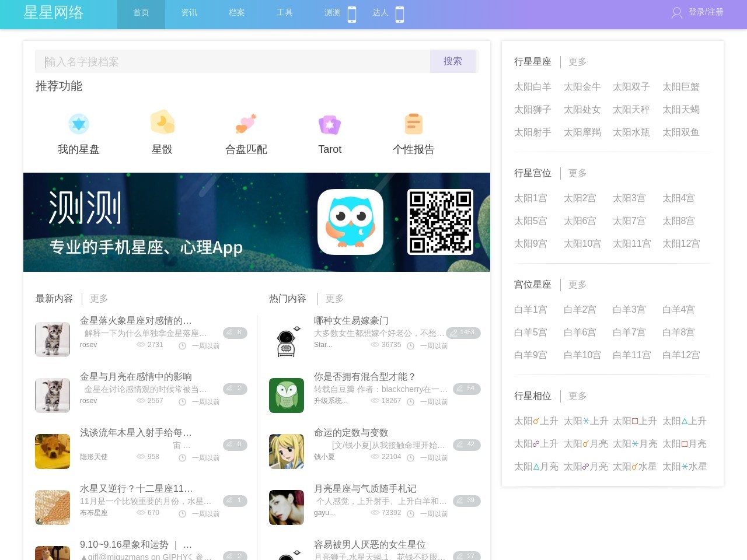This screenshot has height=560, width=747.
Task: Click comment badge showing 54
Action: pyautogui.click(x=467, y=388)
